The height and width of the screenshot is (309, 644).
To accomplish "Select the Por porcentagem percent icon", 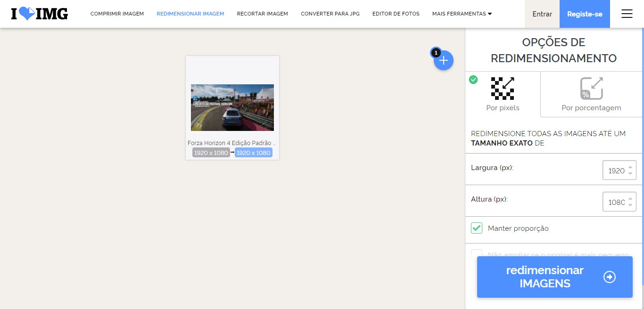I will pyautogui.click(x=591, y=89).
